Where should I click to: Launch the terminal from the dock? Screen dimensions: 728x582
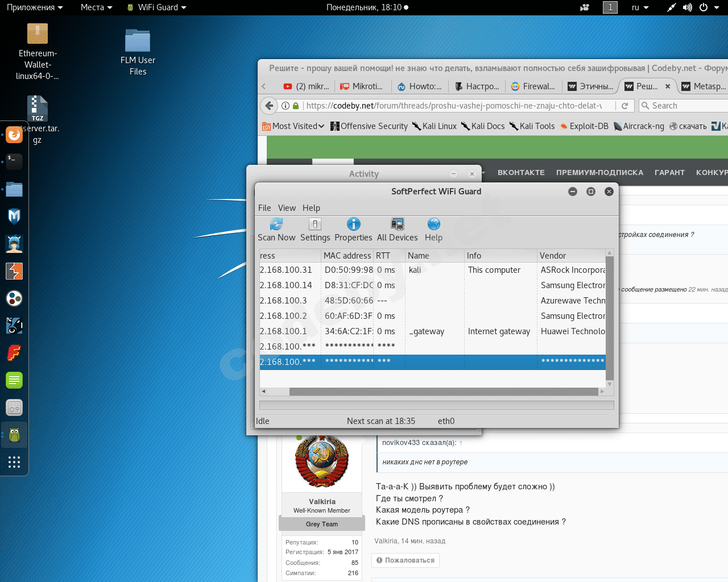point(14,162)
